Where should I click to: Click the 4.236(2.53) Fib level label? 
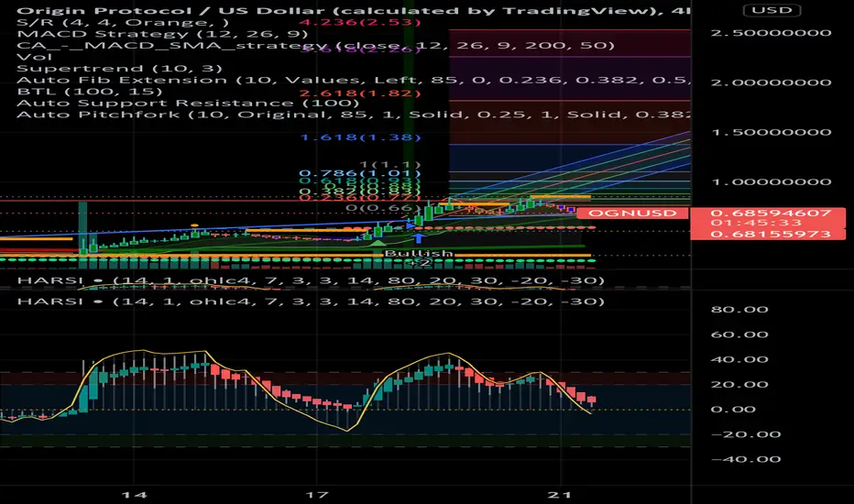pyautogui.click(x=360, y=22)
